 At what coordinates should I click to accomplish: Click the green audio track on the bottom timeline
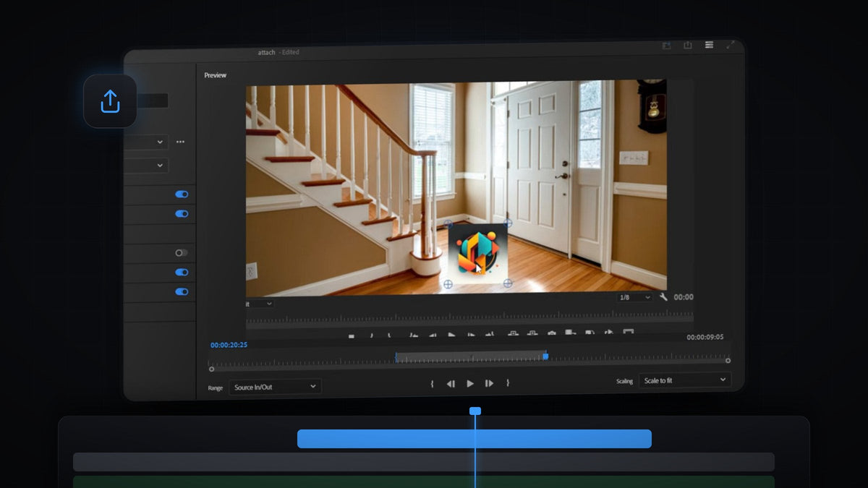(x=424, y=481)
